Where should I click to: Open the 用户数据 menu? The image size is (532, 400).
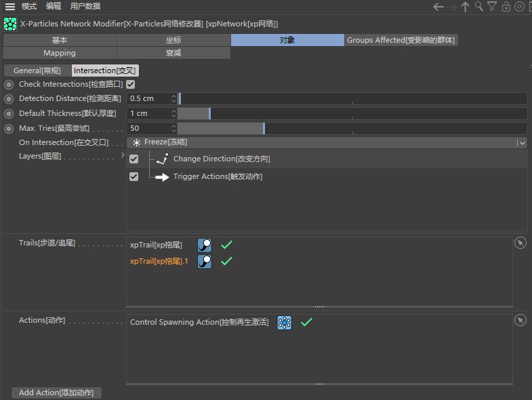(85, 6)
